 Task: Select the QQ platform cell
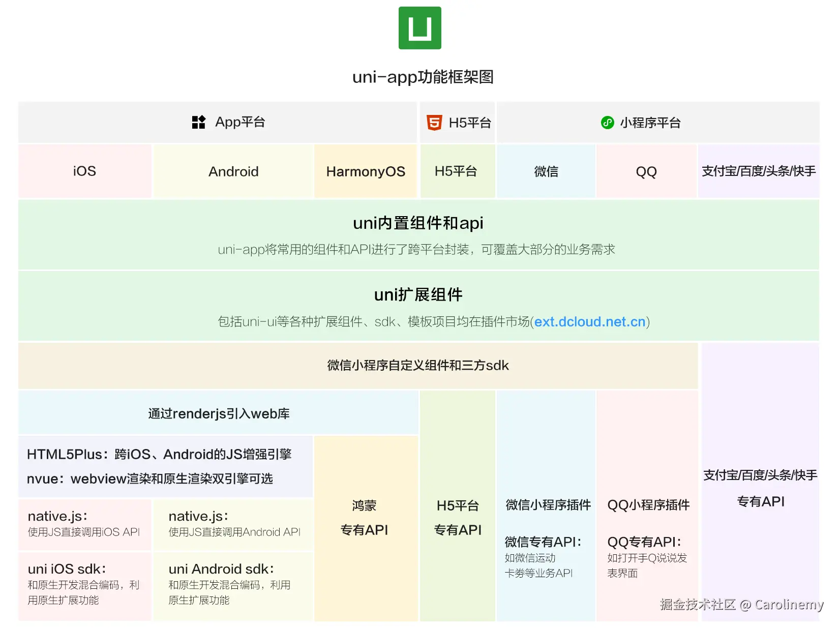click(x=646, y=171)
